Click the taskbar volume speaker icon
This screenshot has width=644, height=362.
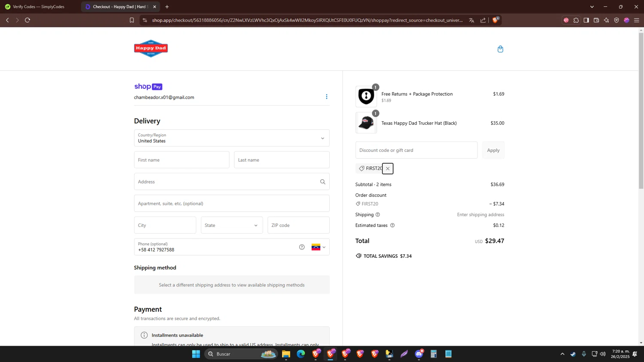603,354
